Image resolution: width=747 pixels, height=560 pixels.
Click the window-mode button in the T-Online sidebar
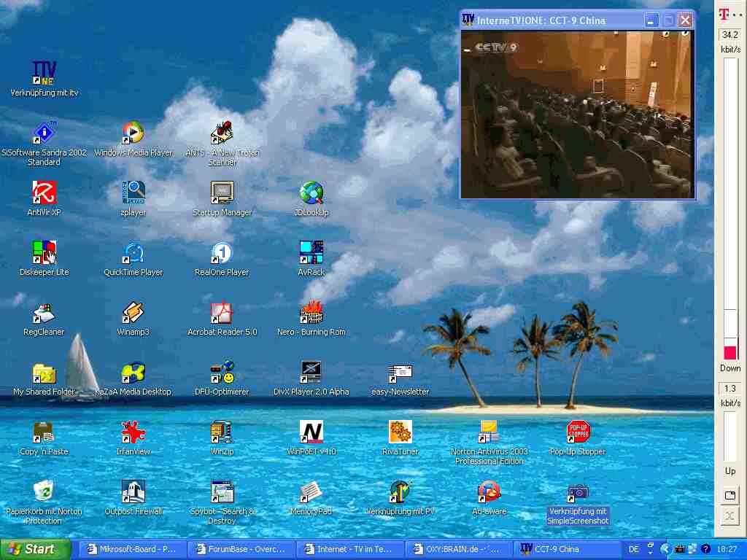point(729,495)
